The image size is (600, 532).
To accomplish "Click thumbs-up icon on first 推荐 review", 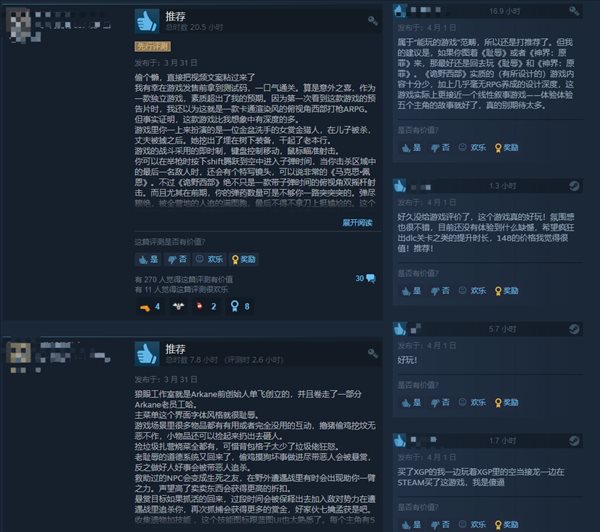I will coord(147,21).
